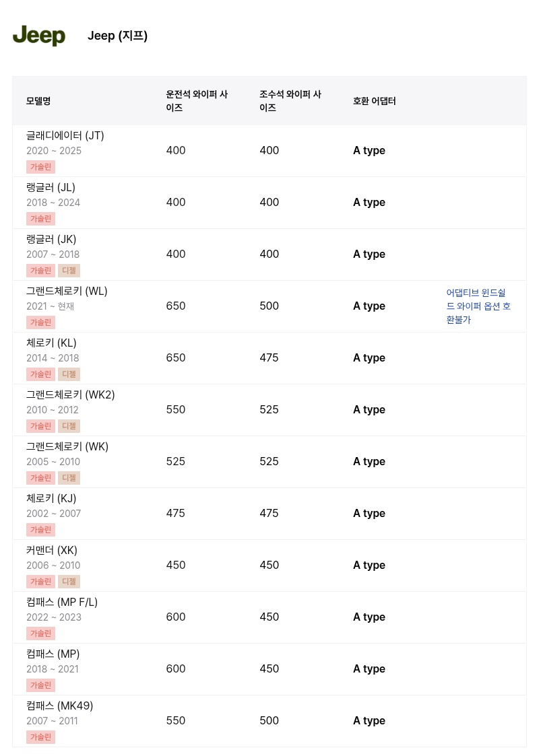This screenshot has height=756, width=539.
Task: Select the 컴패스 (MK49) model name
Action: click(x=59, y=706)
